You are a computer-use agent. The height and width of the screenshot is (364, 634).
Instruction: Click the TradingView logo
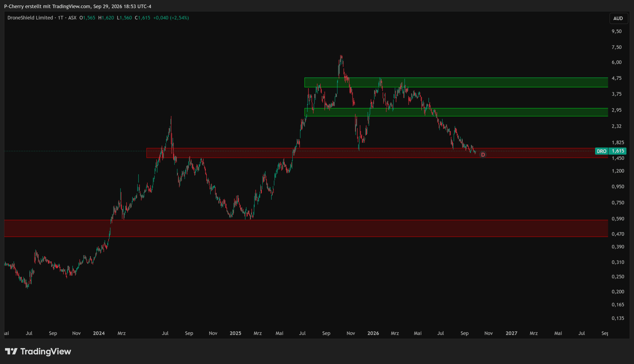coord(38,351)
